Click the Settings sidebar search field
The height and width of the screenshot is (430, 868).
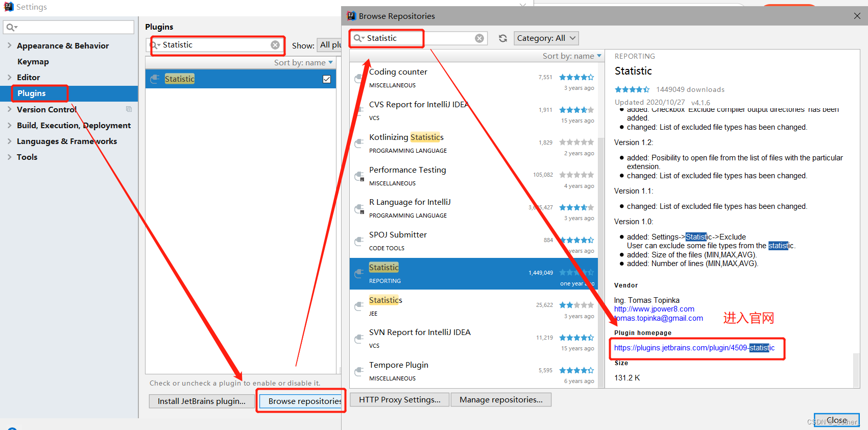click(69, 27)
